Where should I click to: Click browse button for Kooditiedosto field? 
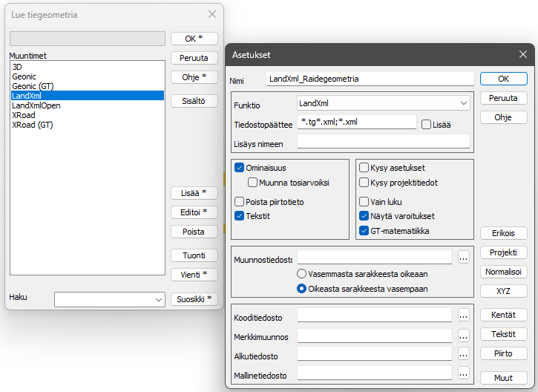pyautogui.click(x=464, y=316)
